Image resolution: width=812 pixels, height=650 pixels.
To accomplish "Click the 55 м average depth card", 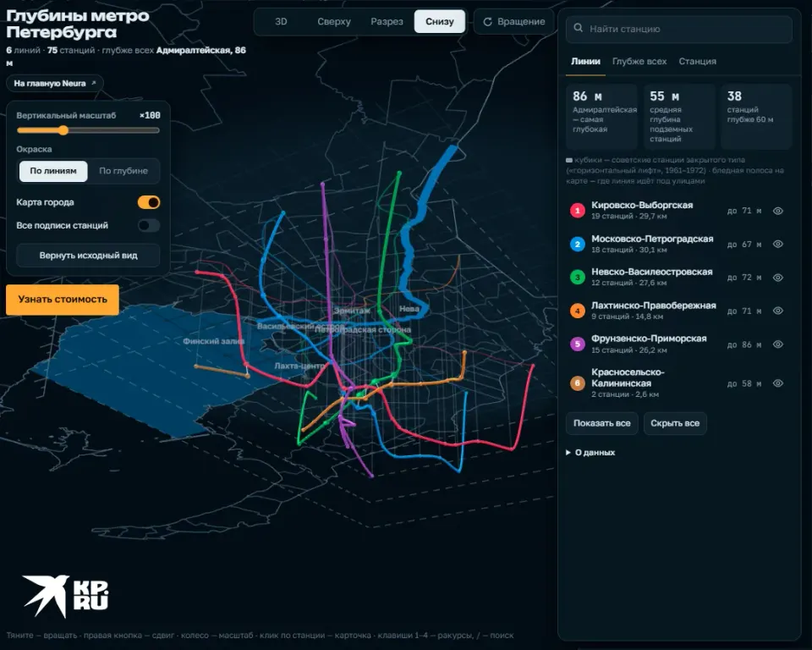I will [679, 117].
